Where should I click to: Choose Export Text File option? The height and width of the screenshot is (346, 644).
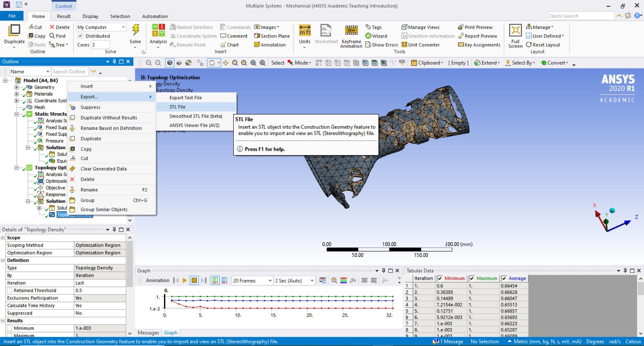point(196,98)
